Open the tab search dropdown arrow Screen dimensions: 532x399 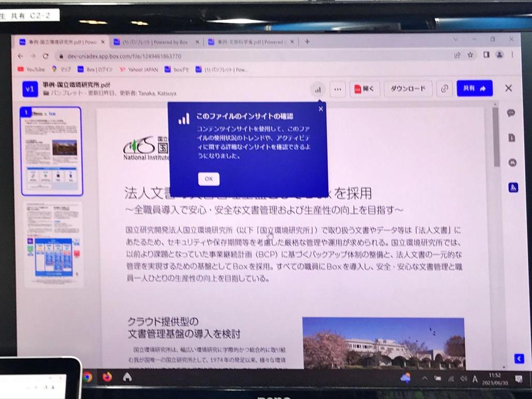point(456,39)
